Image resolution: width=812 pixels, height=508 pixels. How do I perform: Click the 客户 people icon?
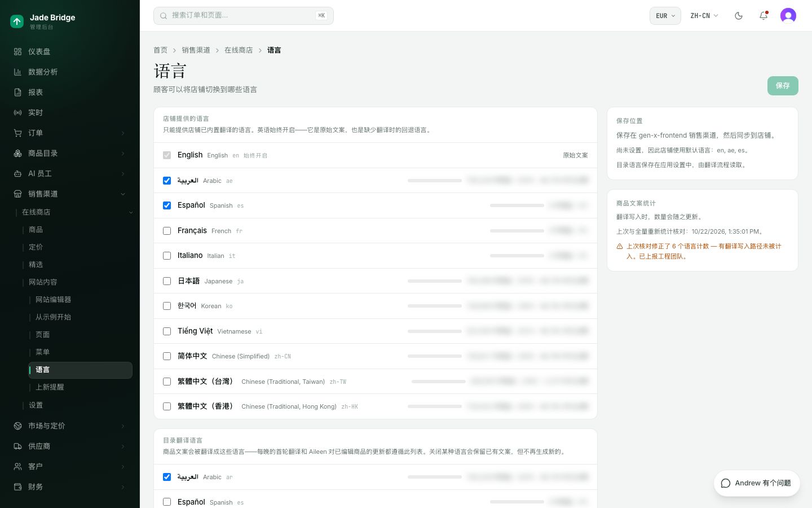[x=18, y=466]
